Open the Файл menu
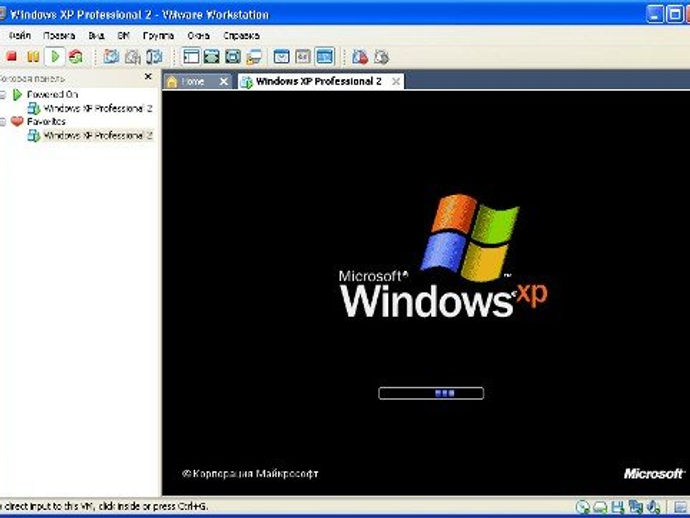The height and width of the screenshot is (518, 690). pyautogui.click(x=20, y=36)
